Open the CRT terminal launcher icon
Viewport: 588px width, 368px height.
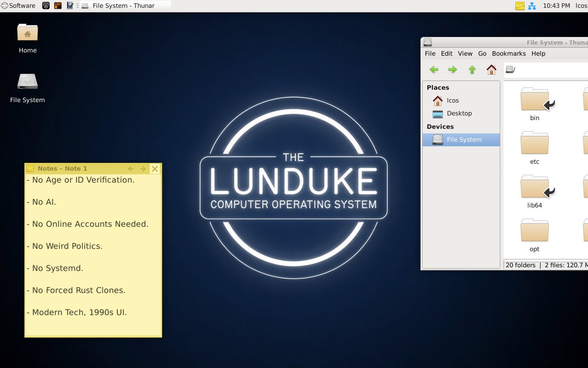58,6
